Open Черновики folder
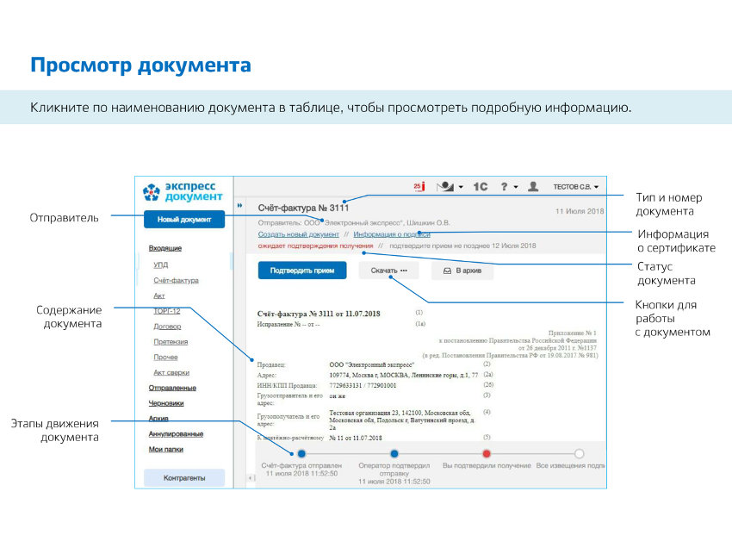 166,403
